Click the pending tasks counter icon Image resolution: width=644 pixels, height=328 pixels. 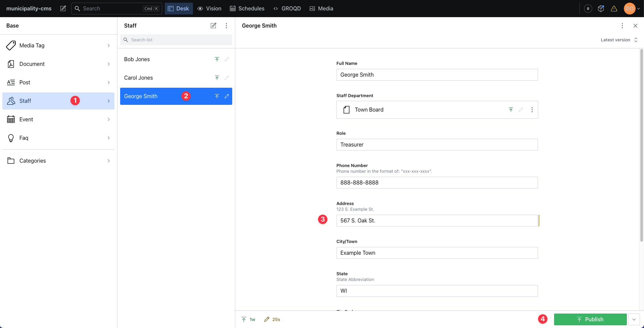588,9
